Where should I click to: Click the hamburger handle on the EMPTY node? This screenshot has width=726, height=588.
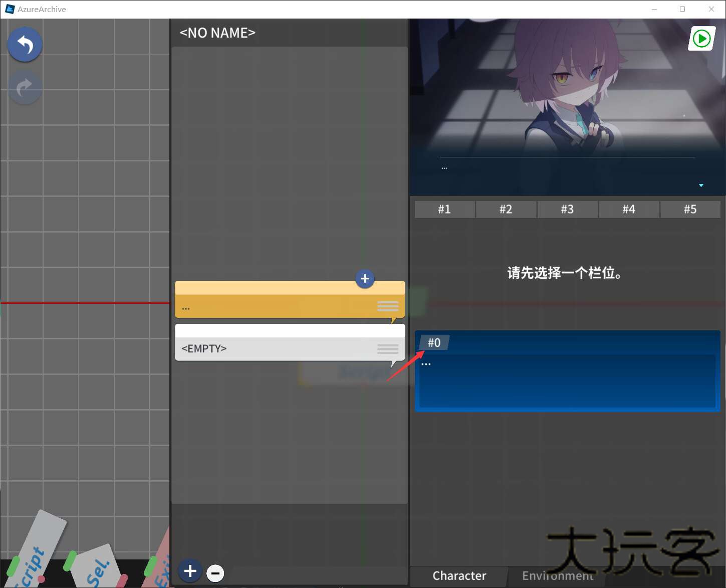pyautogui.click(x=387, y=349)
